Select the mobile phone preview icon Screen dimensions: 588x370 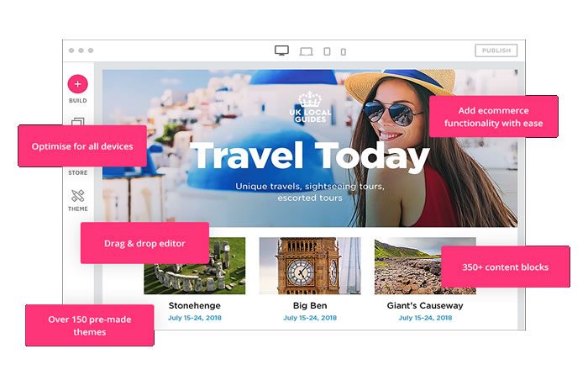343,52
